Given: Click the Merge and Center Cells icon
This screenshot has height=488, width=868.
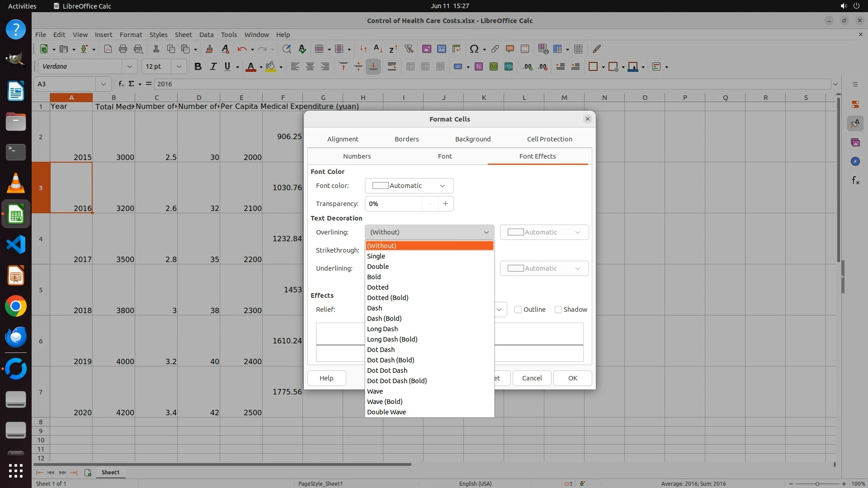Looking at the screenshot, I should point(410,66).
